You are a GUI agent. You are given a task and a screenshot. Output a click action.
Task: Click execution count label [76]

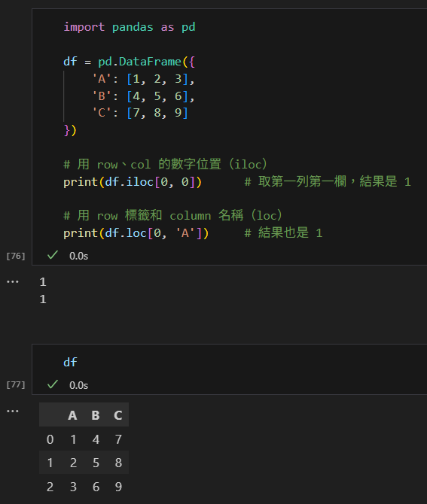point(16,256)
